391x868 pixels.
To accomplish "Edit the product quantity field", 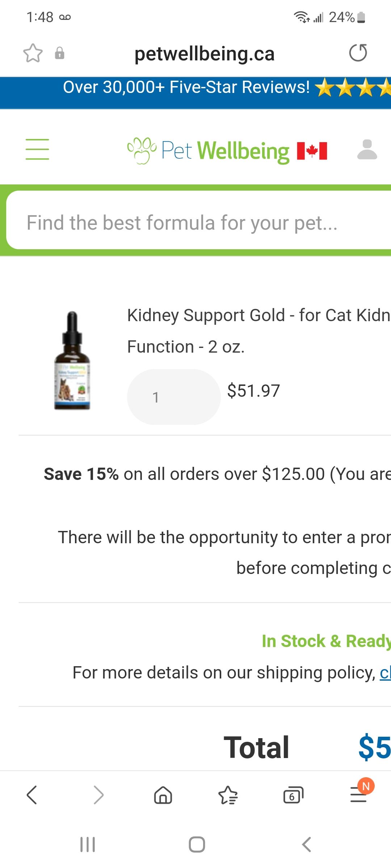I will point(174,397).
